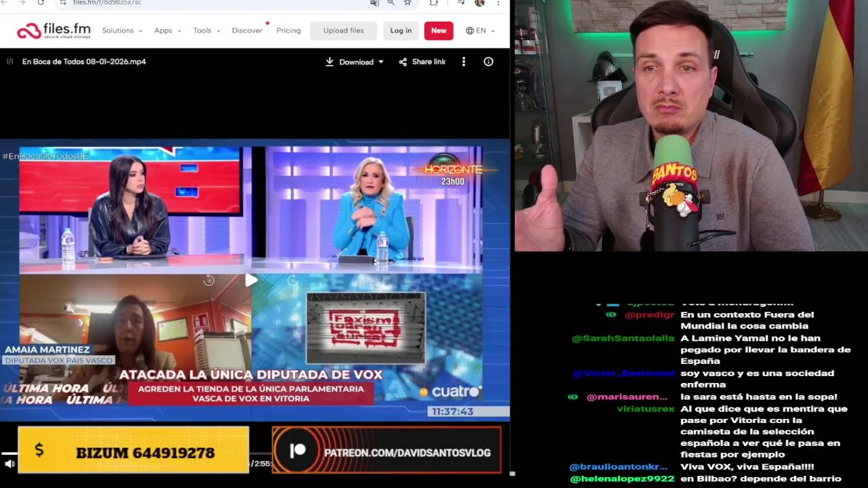
Task: Click the 11:37:43 clock in the video
Action: pyautogui.click(x=452, y=411)
